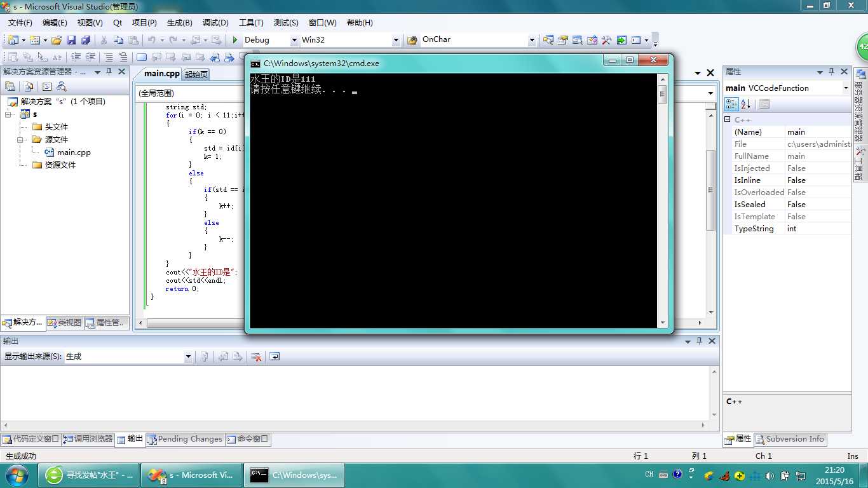Open the Output source dropdown showing 生成

tap(188, 356)
